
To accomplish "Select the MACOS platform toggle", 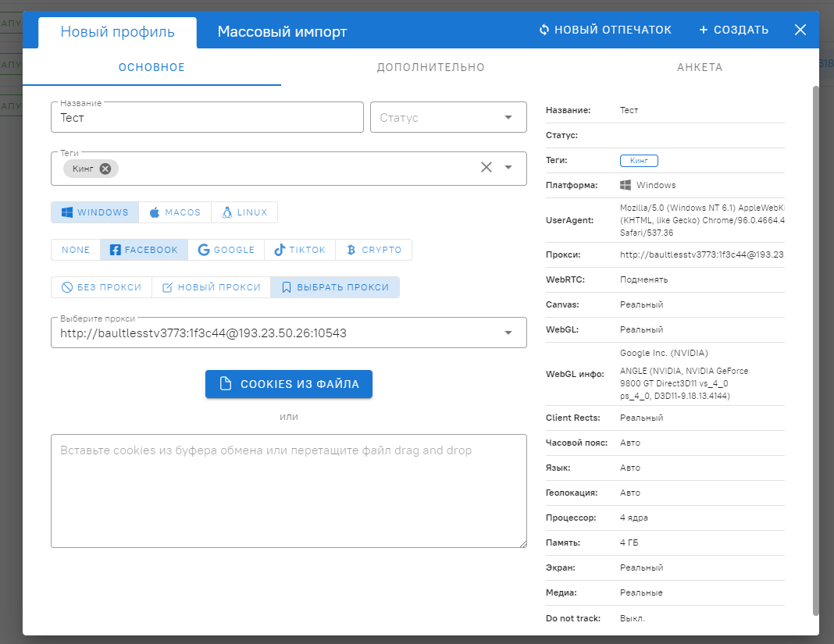I will 175,212.
